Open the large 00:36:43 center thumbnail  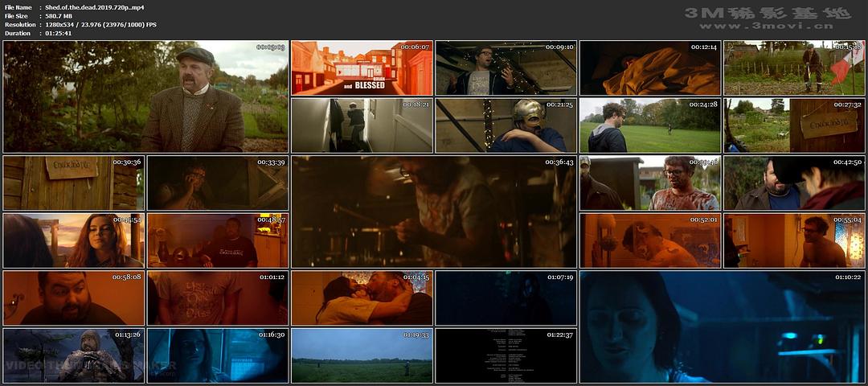click(434, 211)
